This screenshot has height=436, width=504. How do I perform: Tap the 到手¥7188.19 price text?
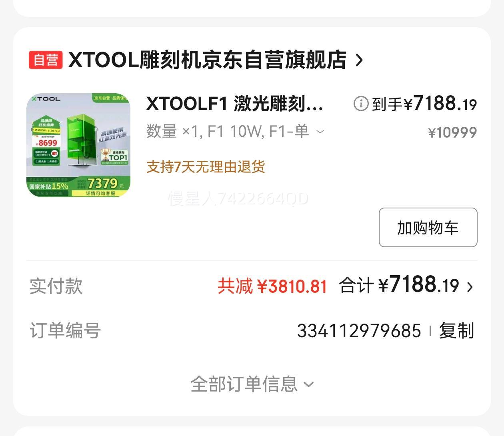424,104
